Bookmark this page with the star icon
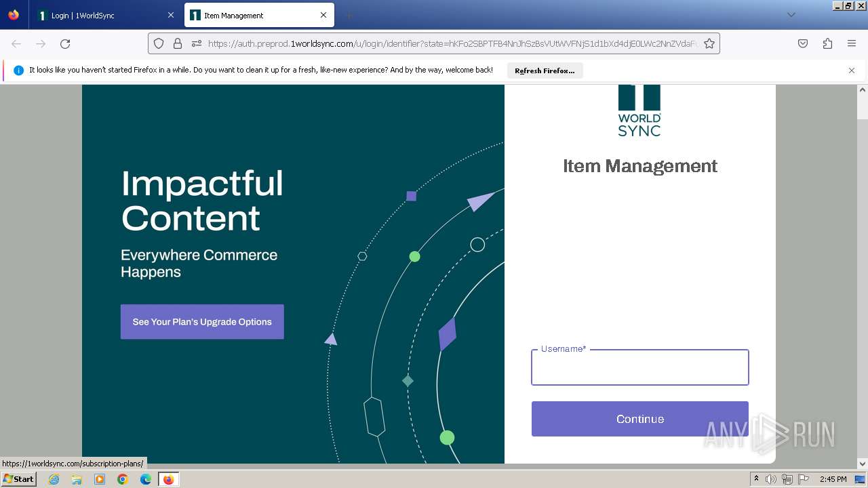 coord(709,43)
